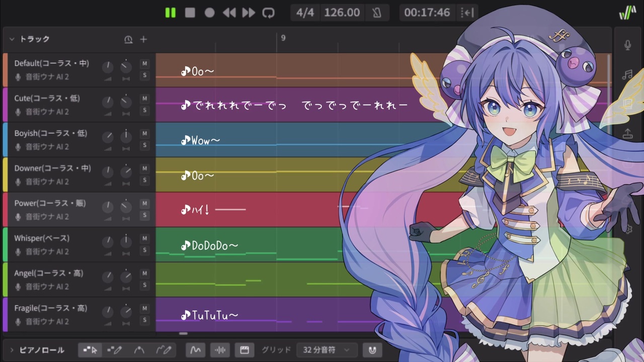
Task: Stop playback with the square stop button
Action: click(190, 13)
